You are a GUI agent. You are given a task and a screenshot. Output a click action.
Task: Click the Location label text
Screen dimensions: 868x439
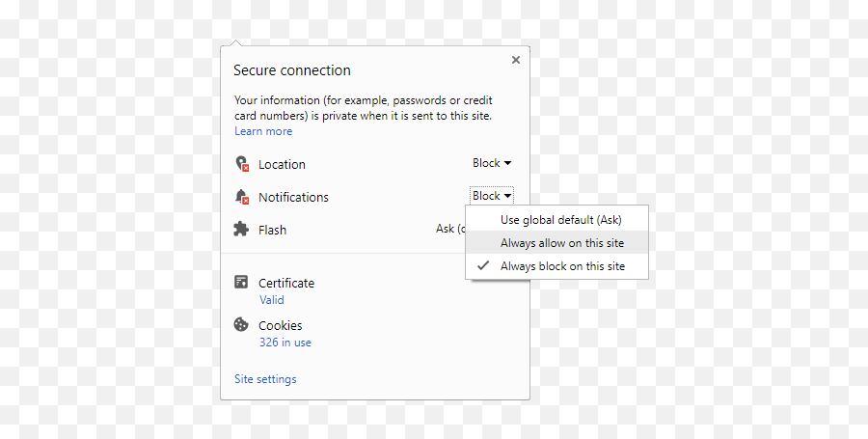click(282, 164)
